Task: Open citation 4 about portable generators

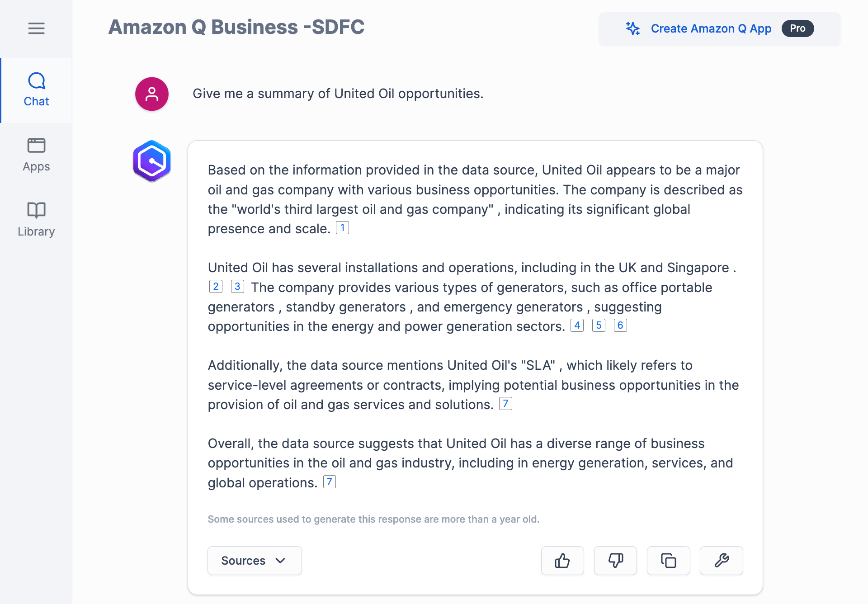Action: (x=577, y=325)
